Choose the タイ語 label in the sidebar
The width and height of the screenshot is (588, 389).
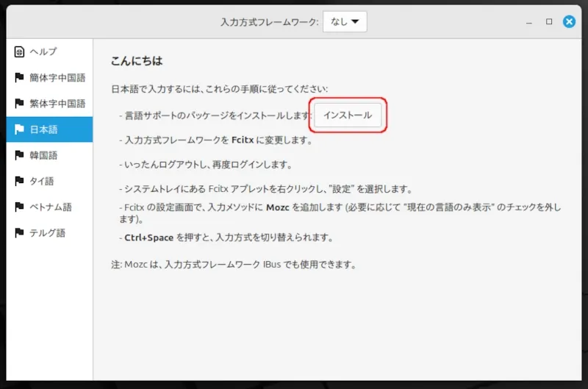42,181
